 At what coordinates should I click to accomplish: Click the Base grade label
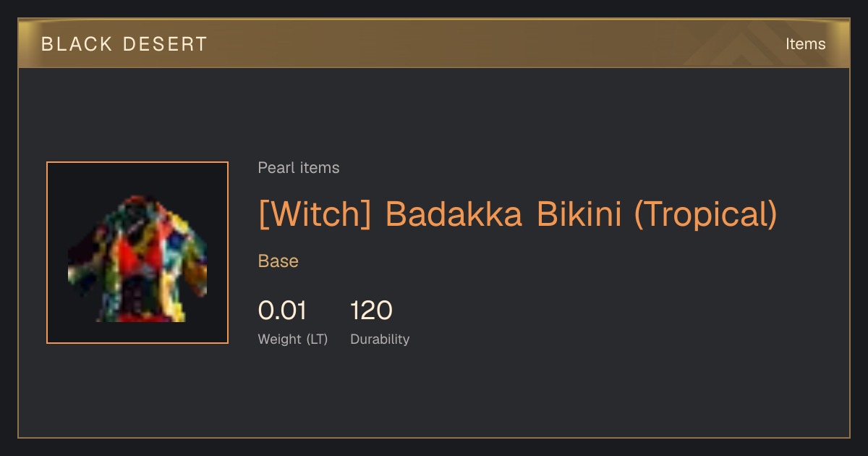click(278, 261)
